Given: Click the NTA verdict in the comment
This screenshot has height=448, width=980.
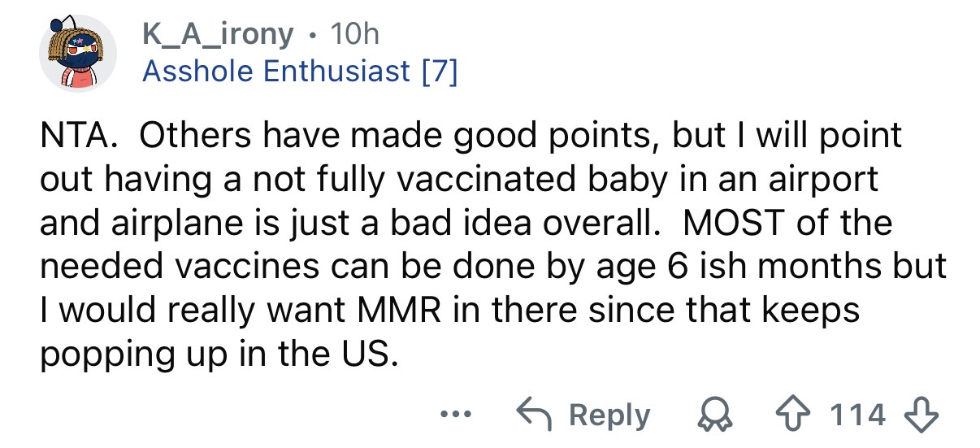Looking at the screenshot, I should click(76, 136).
